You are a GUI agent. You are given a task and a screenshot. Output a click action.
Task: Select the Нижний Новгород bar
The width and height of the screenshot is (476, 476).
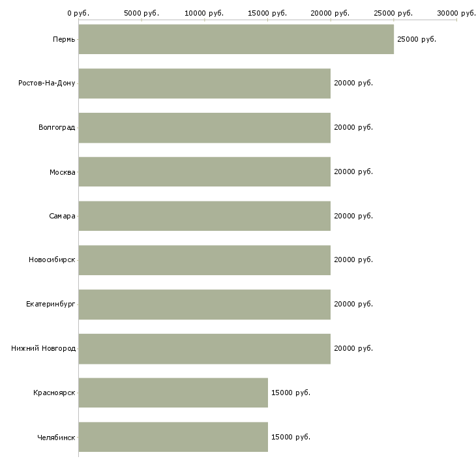click(x=204, y=348)
